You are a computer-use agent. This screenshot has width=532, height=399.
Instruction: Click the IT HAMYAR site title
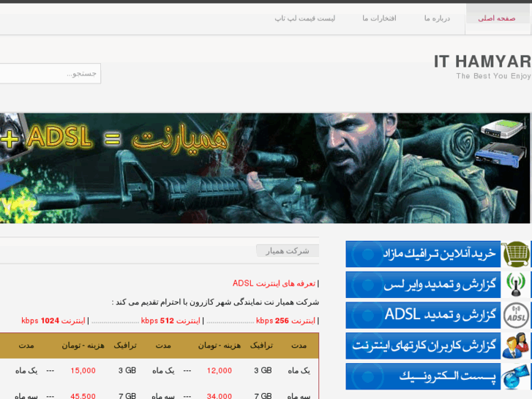point(482,61)
